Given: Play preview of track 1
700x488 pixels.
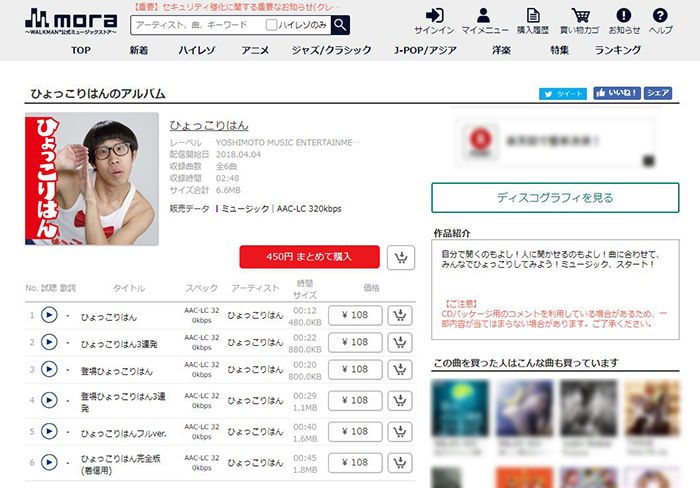Looking at the screenshot, I should click(49, 315).
